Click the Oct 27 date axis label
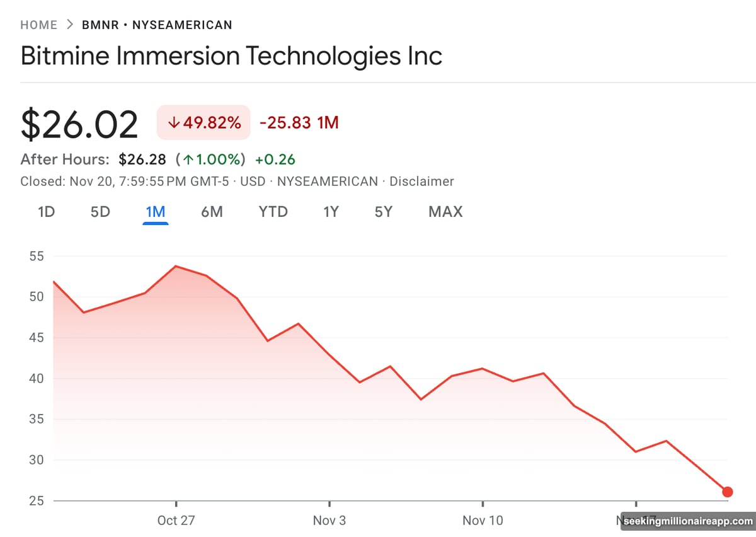Image resolution: width=756 pixels, height=537 pixels. click(x=176, y=521)
